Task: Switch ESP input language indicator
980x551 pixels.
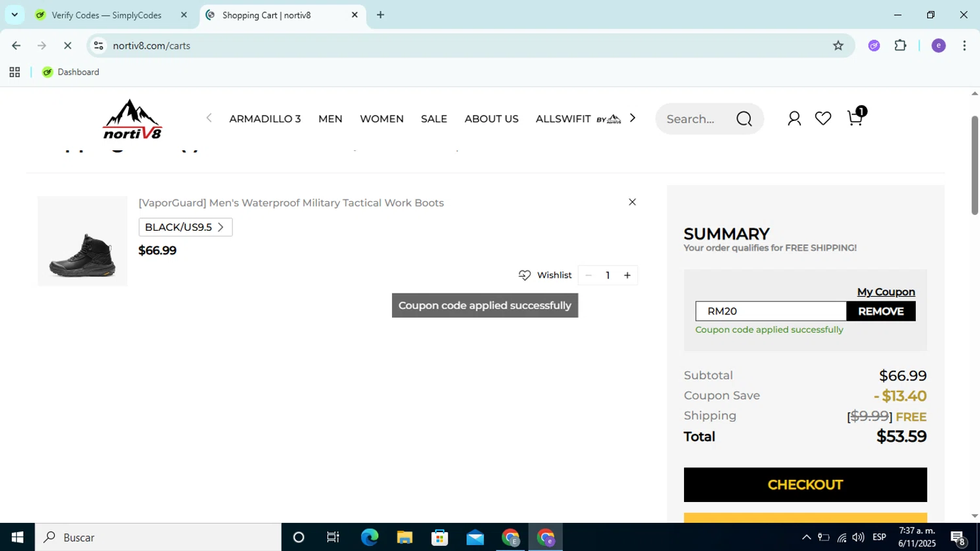Action: 879,537
